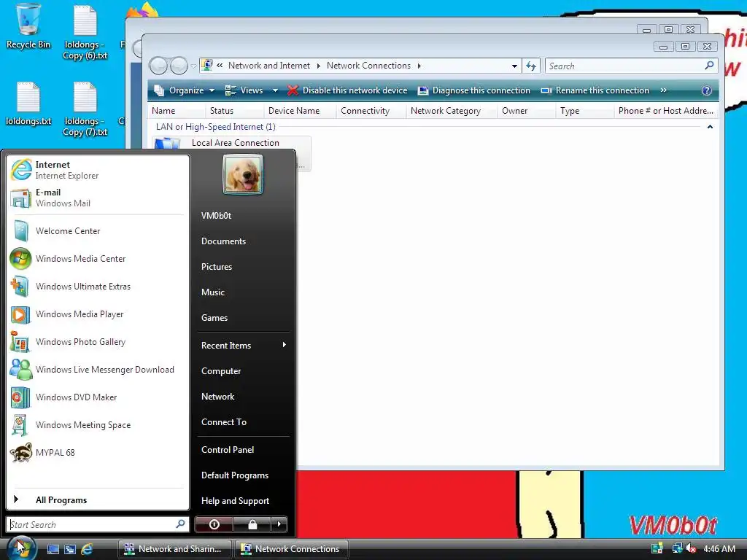Open Windows Mail E-mail entry
This screenshot has height=560, width=747.
click(x=98, y=198)
